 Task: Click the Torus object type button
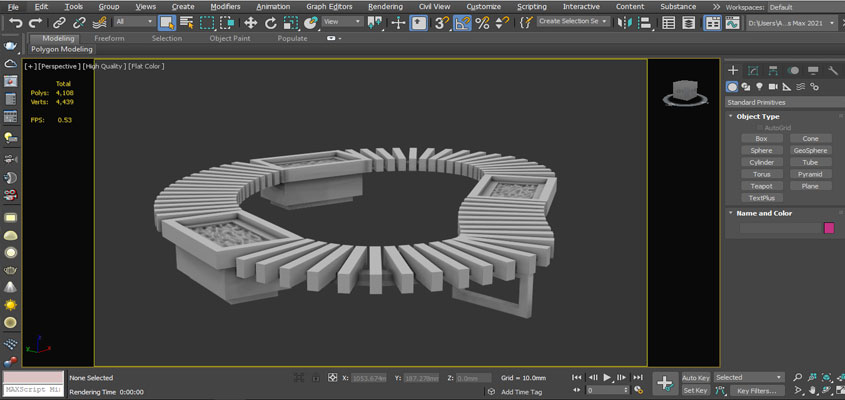[761, 175]
